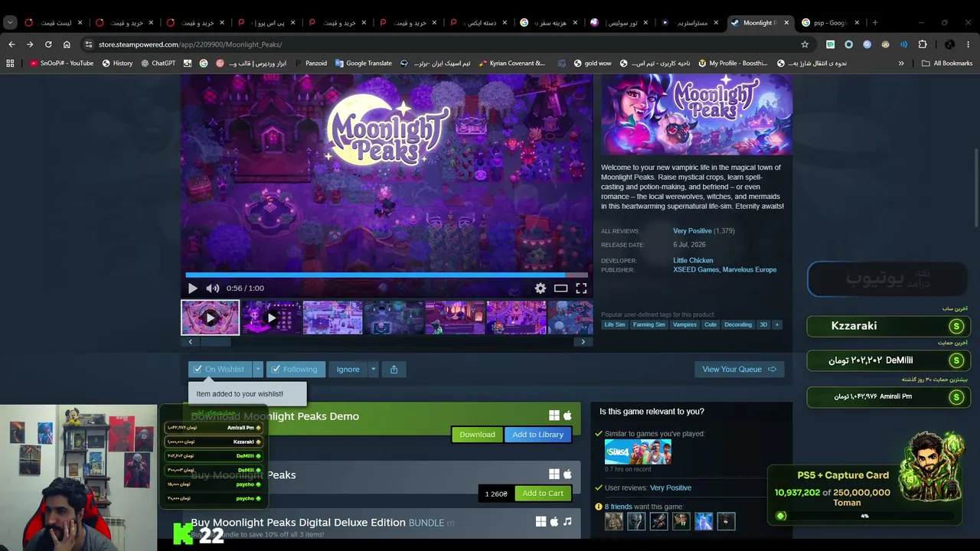Open View Your Queue
980x551 pixels.
click(x=739, y=369)
